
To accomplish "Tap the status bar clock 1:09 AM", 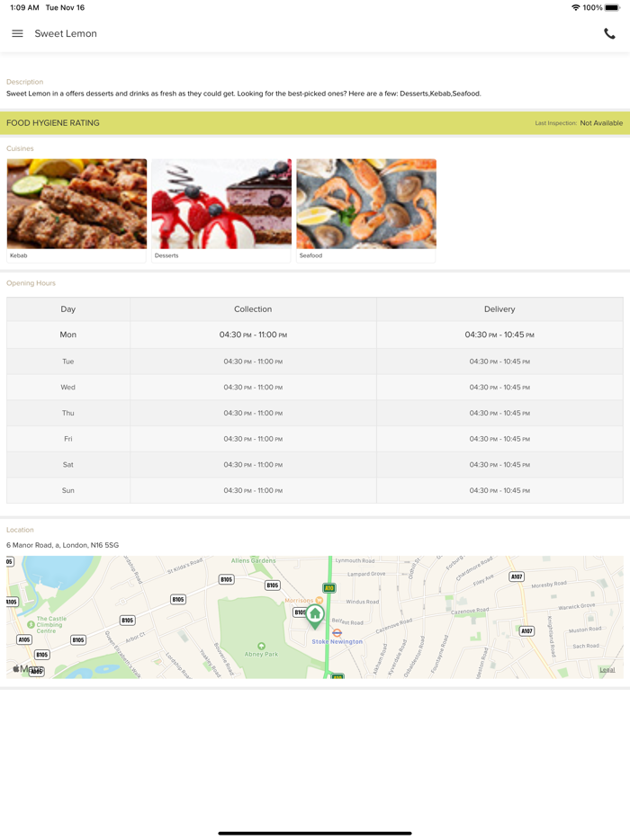I will pos(24,7).
